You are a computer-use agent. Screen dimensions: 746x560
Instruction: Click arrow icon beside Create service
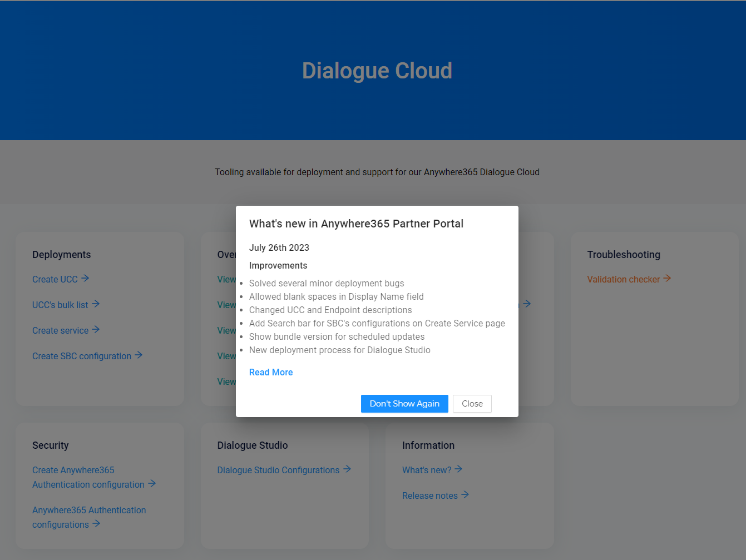tap(96, 330)
